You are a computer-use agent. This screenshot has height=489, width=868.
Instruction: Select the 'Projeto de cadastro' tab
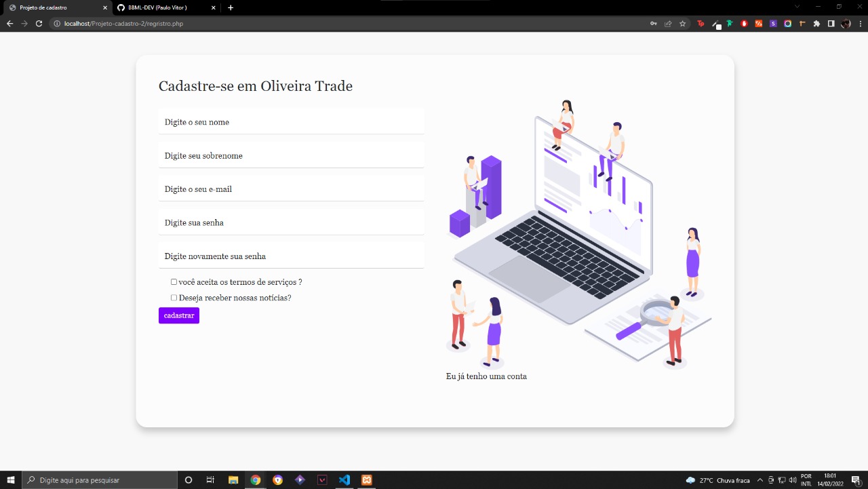[x=51, y=9]
